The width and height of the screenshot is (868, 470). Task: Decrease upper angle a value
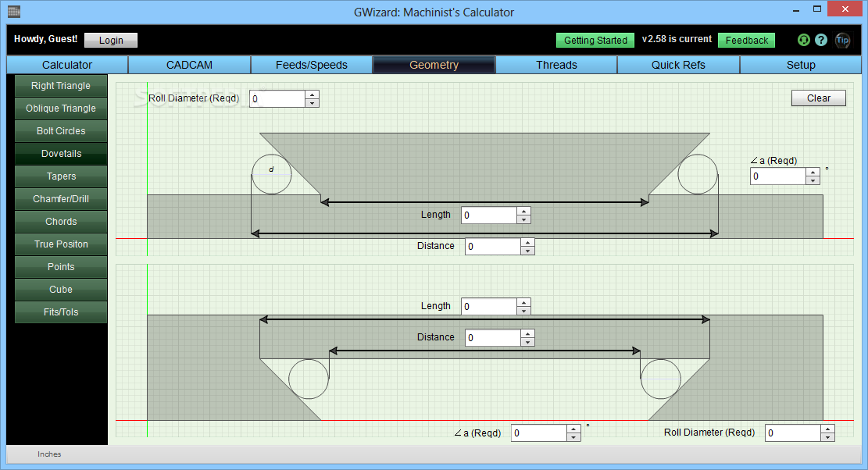click(813, 181)
